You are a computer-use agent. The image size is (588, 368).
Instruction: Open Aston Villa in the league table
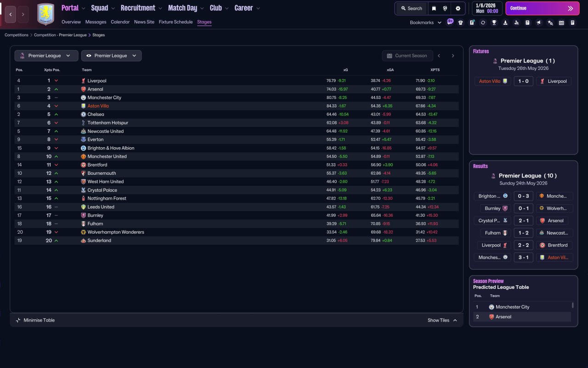click(x=98, y=106)
